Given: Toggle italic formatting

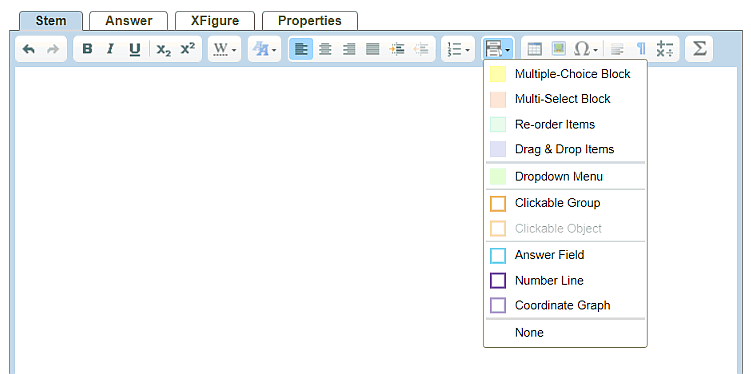Looking at the screenshot, I should click(x=111, y=49).
